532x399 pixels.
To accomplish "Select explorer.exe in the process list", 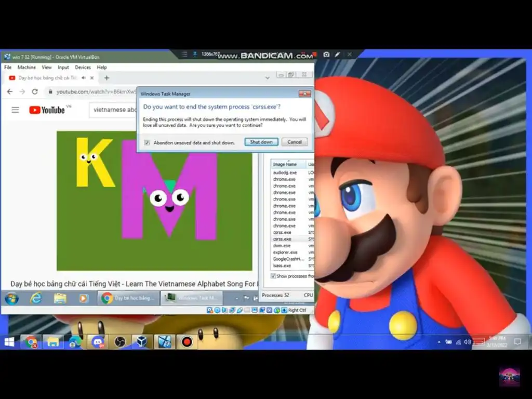I will point(285,252).
